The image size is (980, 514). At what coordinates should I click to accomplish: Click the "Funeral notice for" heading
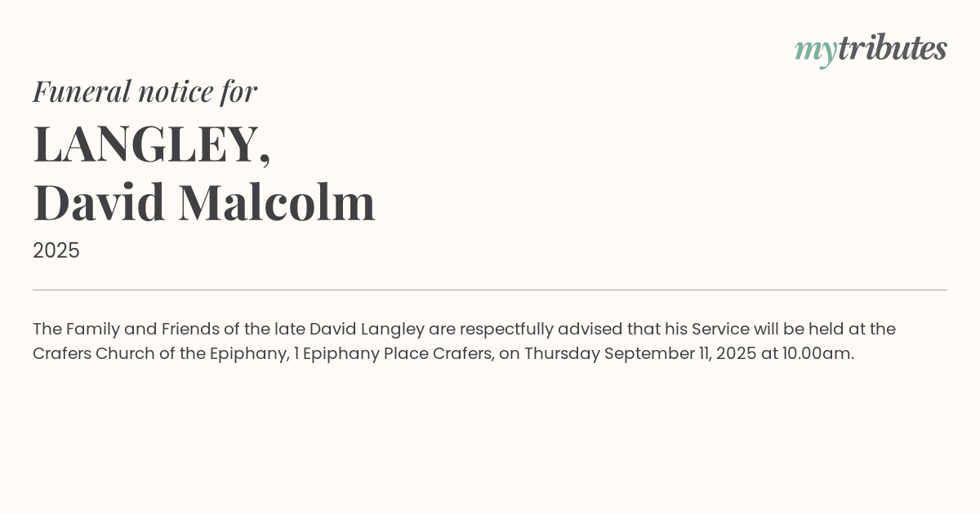coord(145,91)
